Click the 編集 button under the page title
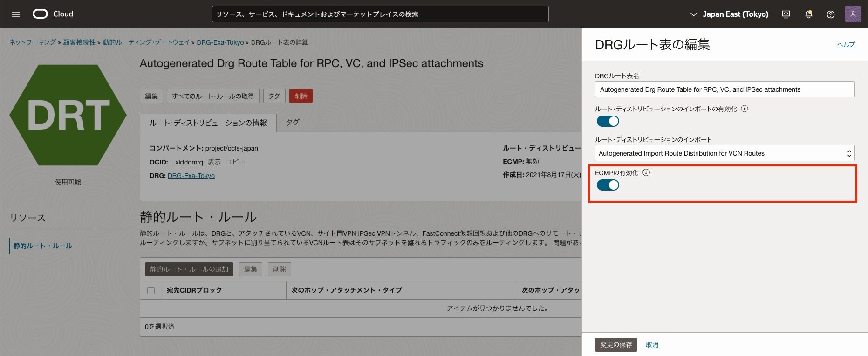The height and width of the screenshot is (356, 868). (151, 96)
